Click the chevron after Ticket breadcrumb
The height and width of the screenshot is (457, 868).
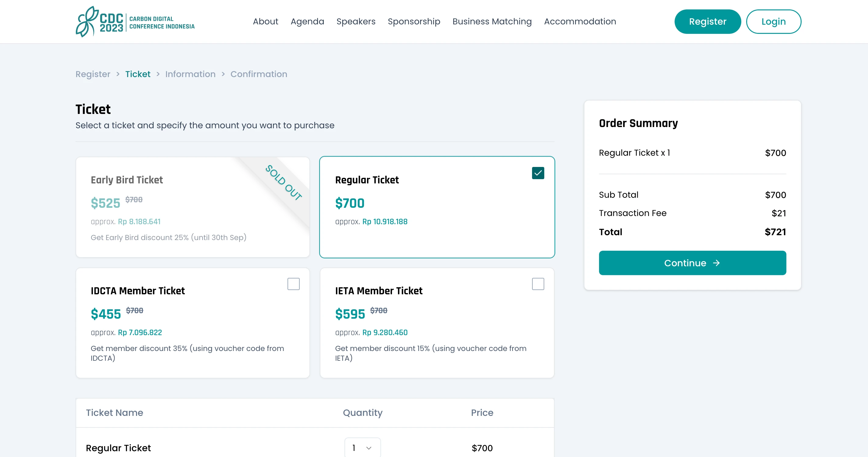click(158, 74)
